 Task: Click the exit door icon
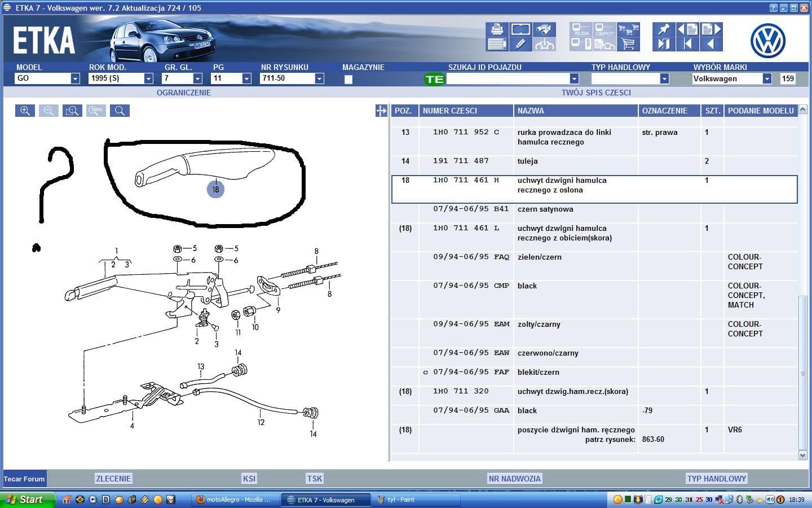pyautogui.click(x=664, y=44)
